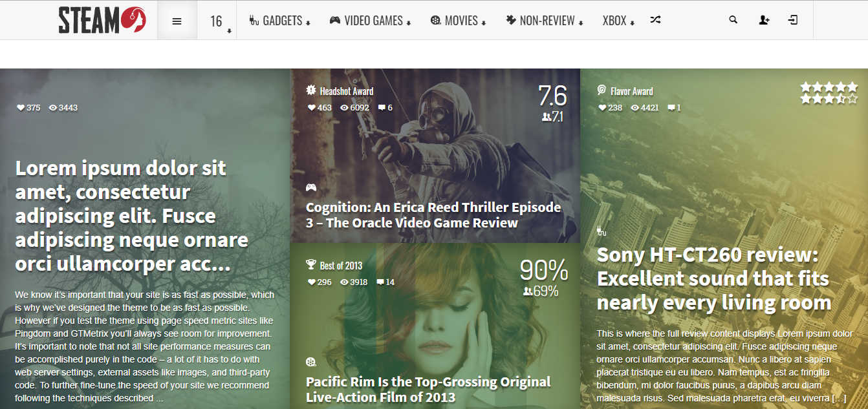
Task: Like the Lorem ipsum post (375 hearts)
Action: tap(21, 108)
